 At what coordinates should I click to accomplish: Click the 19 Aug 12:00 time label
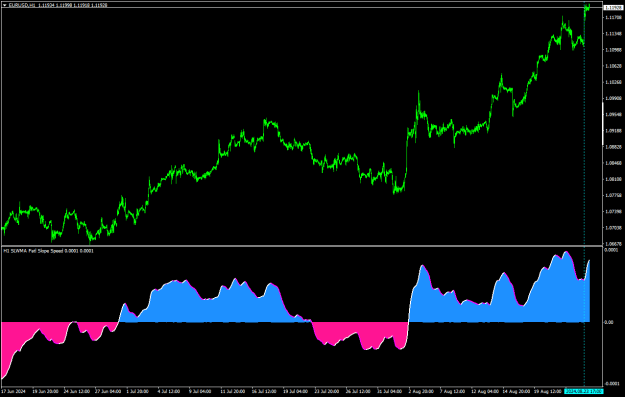547,391
